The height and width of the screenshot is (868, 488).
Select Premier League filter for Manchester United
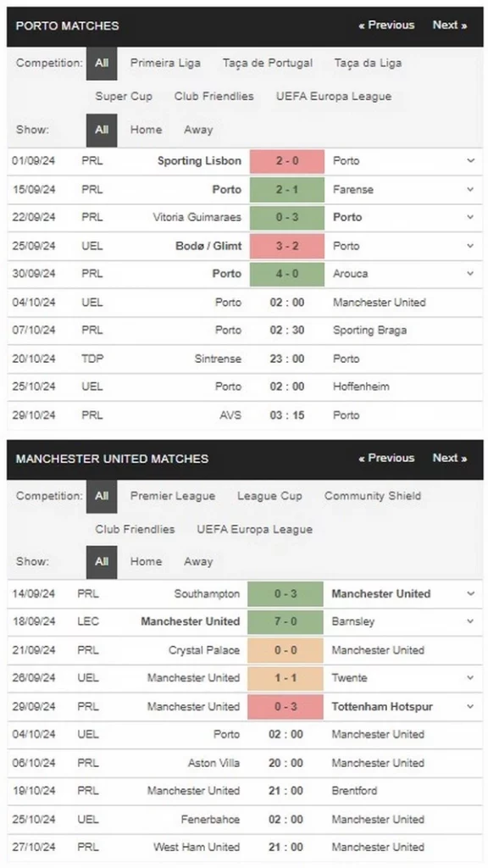pos(173,496)
